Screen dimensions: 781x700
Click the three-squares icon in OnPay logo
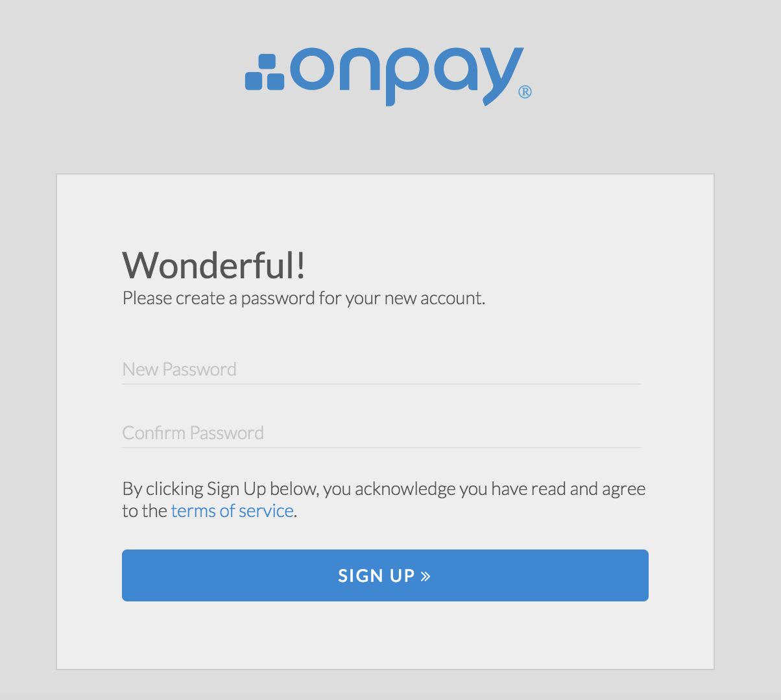265,72
